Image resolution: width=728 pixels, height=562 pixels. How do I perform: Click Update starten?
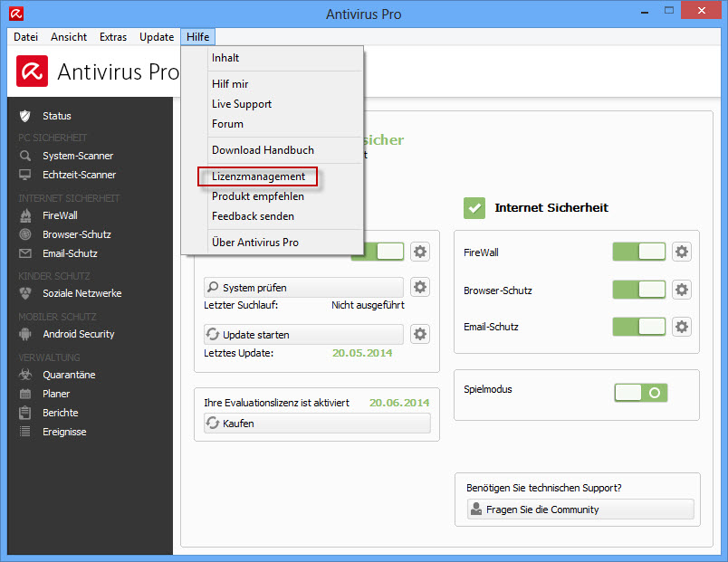pos(302,334)
